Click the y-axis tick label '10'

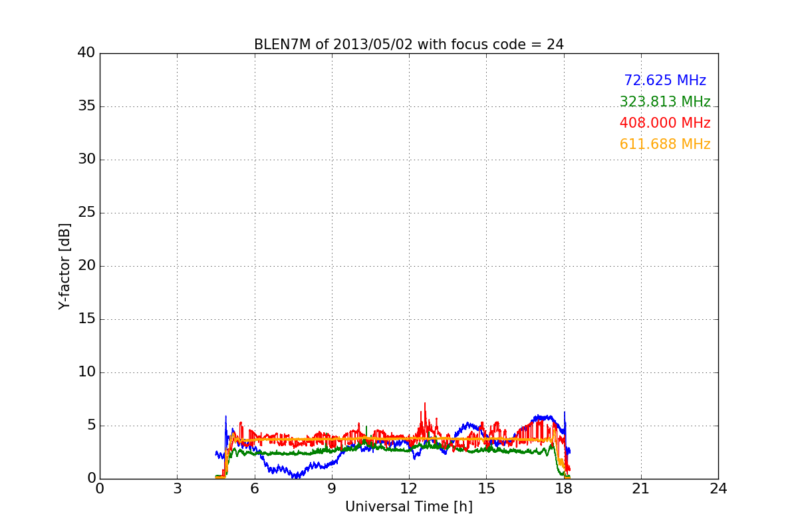tap(86, 372)
